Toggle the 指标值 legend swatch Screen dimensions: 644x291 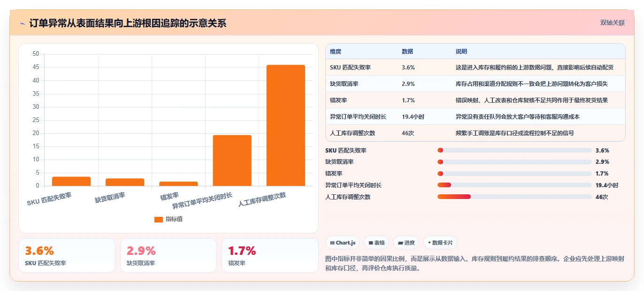tap(159, 219)
